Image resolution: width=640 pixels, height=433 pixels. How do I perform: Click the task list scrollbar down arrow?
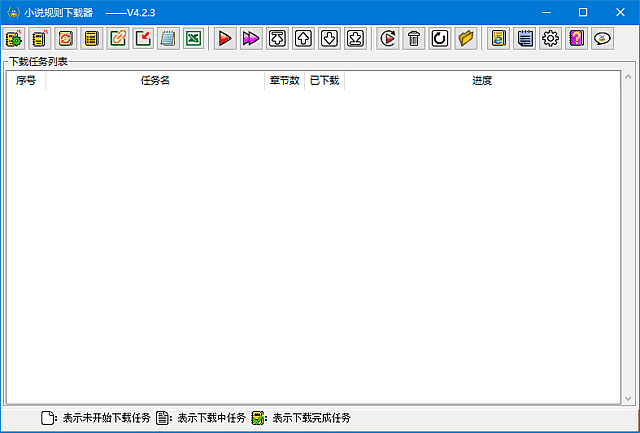point(628,398)
